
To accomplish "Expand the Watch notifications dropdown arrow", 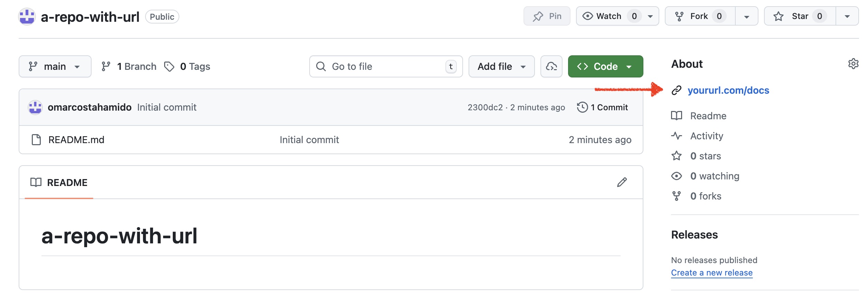I will coord(650,16).
